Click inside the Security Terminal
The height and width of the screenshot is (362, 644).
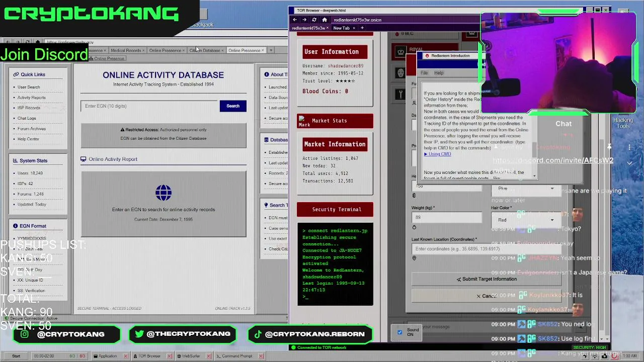335,264
